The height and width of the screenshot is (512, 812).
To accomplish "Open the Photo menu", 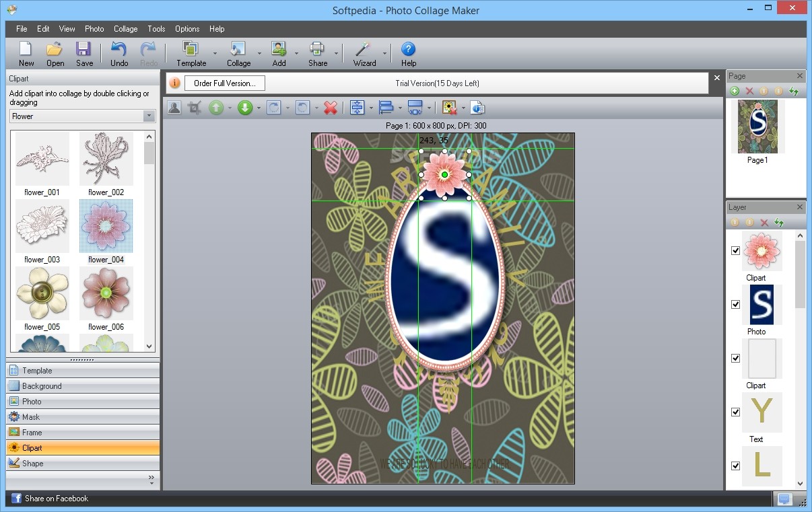I will (94, 29).
